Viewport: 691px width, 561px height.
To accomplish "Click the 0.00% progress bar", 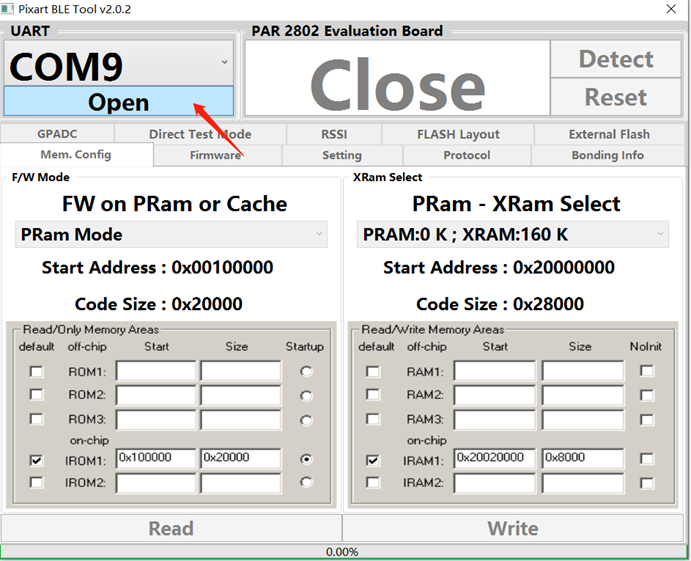I will (342, 552).
